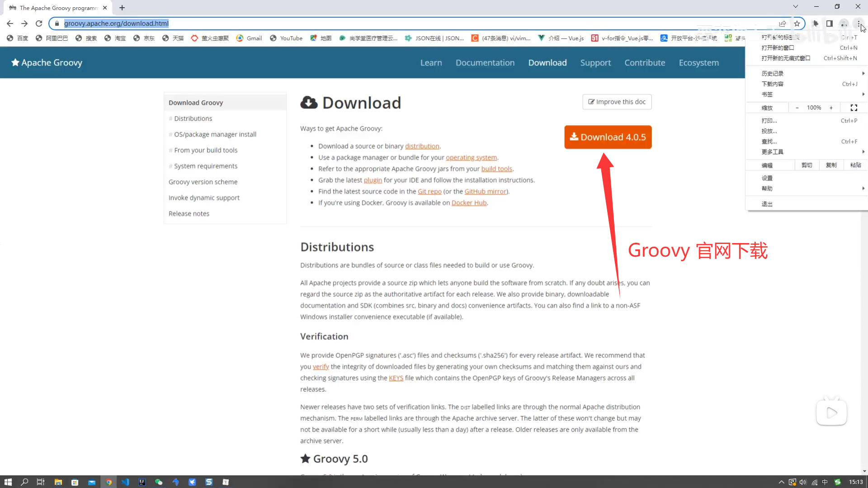Open the YouTube bookmark
868x488 pixels.
[x=286, y=38]
